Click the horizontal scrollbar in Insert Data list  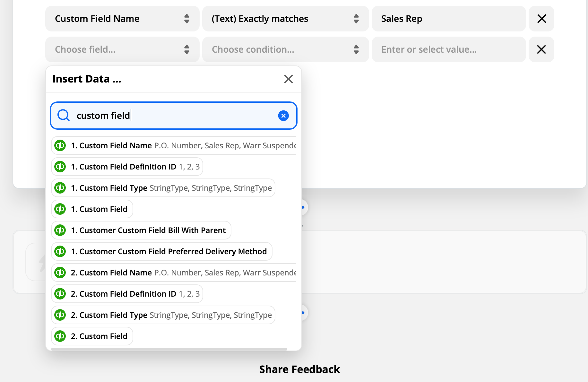pyautogui.click(x=169, y=349)
